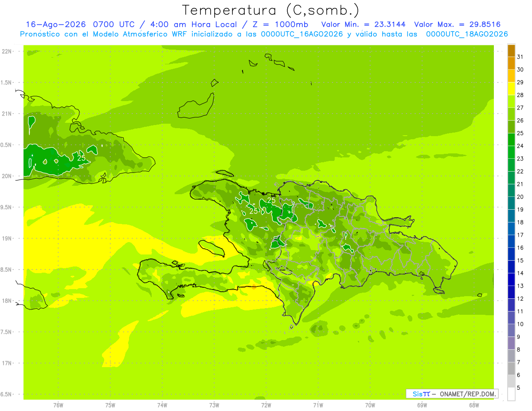Click the 17N latitude axis label
Screen dimensions: 532x411
[x=7, y=363]
